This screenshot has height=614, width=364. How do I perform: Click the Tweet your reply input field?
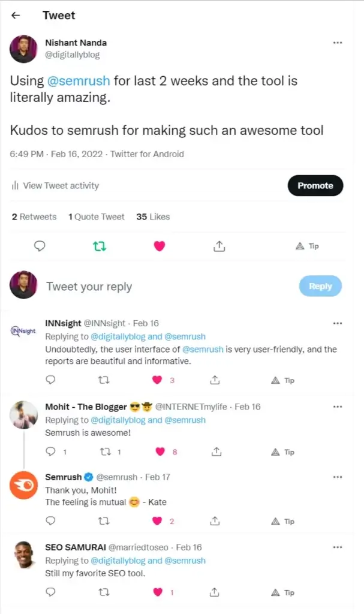coord(89,286)
